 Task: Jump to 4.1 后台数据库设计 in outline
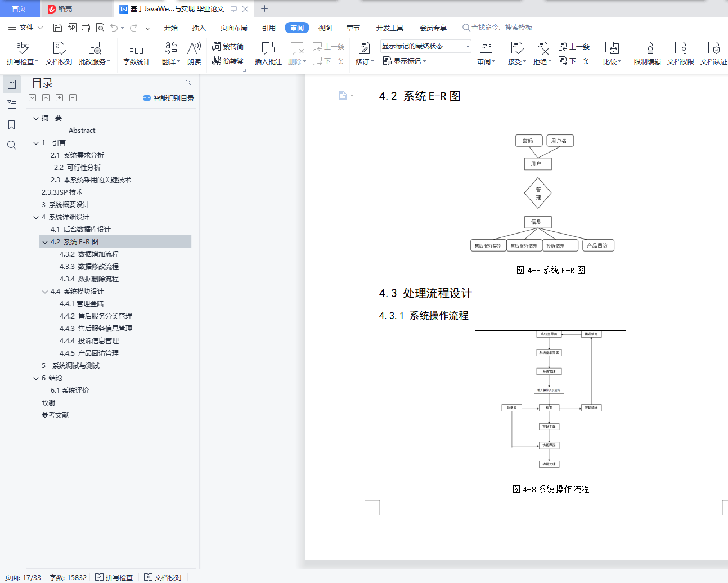(x=80, y=230)
